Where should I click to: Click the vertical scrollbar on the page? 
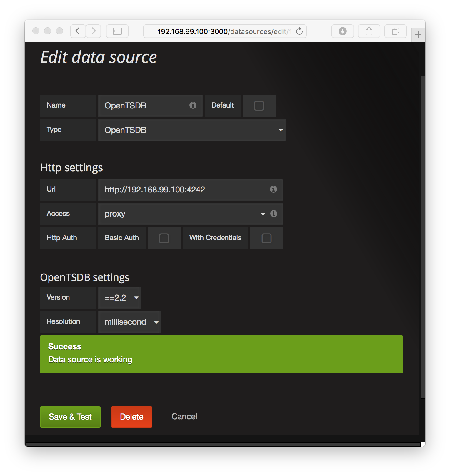pos(423,237)
